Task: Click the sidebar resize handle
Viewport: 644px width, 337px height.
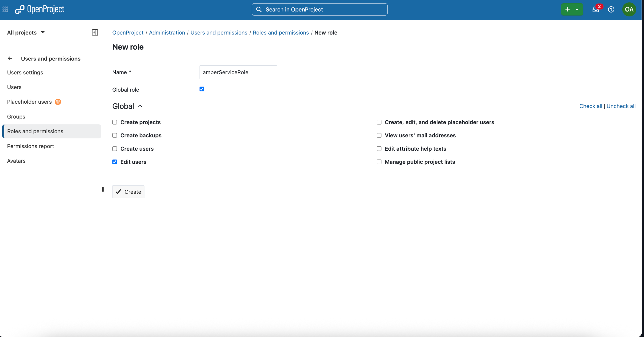Action: coord(103,189)
